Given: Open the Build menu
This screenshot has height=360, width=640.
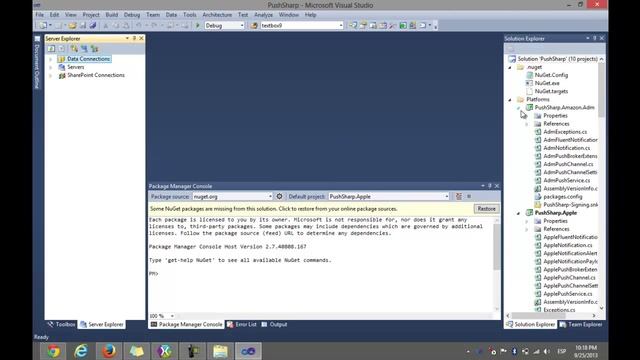Looking at the screenshot, I should coord(111,15).
